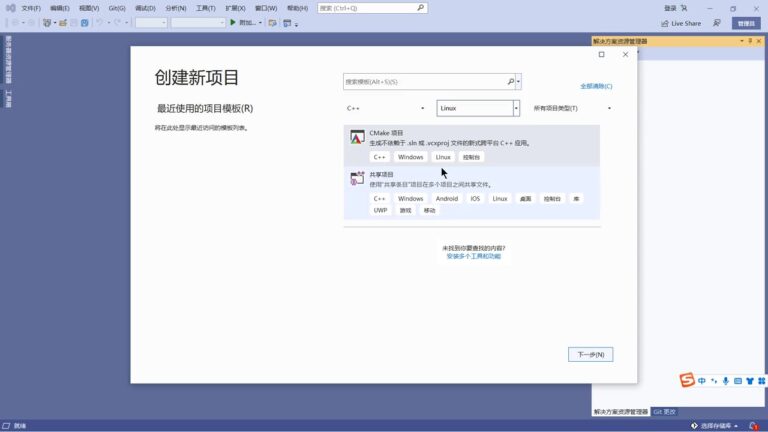The image size is (768, 432).
Task: Maximize the 创建新项目 dialog
Action: [601, 54]
